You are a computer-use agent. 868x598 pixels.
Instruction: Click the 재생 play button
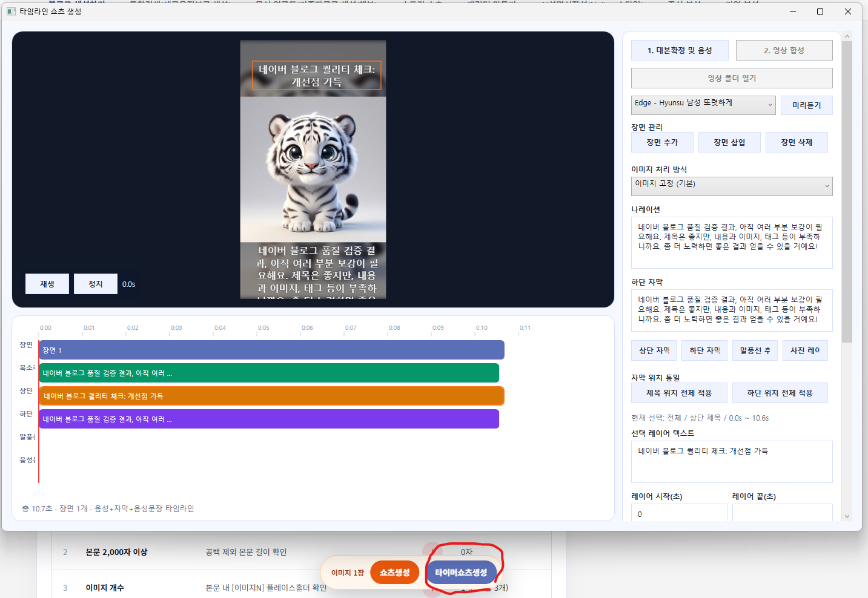pyautogui.click(x=47, y=284)
